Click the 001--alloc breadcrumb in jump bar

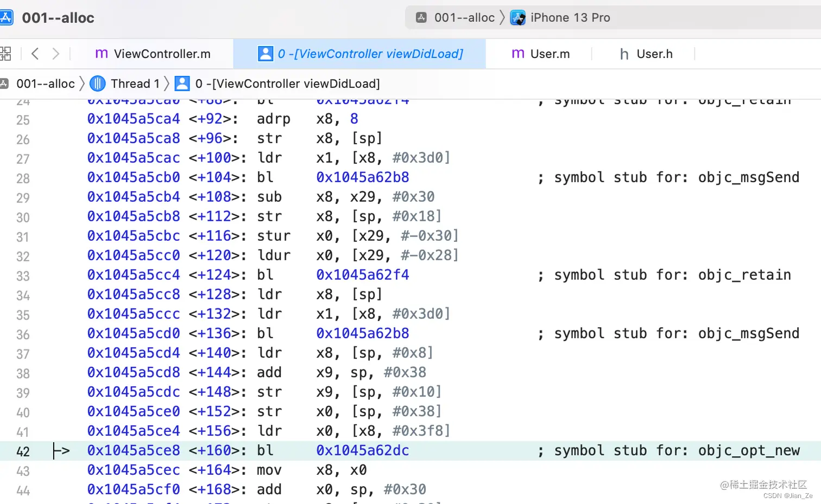click(x=46, y=84)
